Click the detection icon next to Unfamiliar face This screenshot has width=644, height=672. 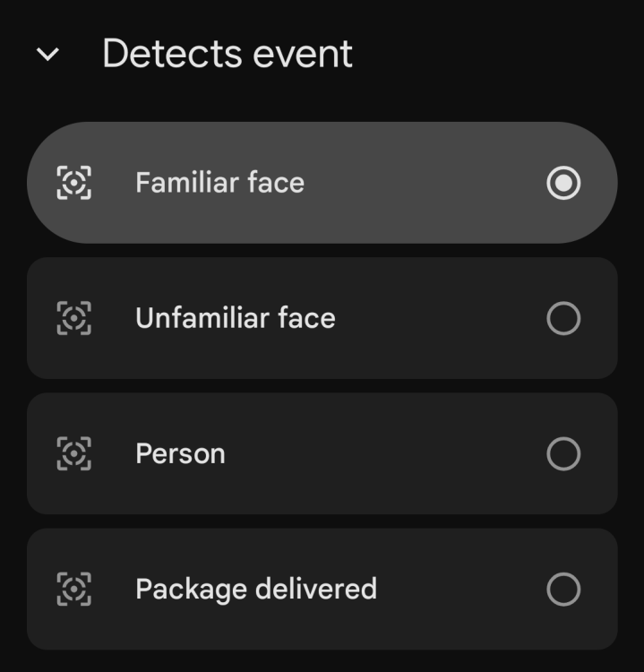pyautogui.click(x=73, y=318)
